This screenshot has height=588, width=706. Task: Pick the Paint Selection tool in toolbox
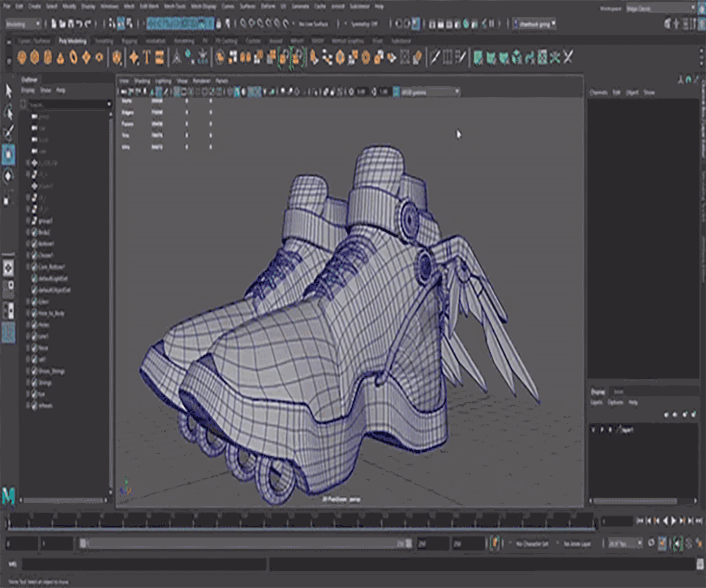click(8, 133)
